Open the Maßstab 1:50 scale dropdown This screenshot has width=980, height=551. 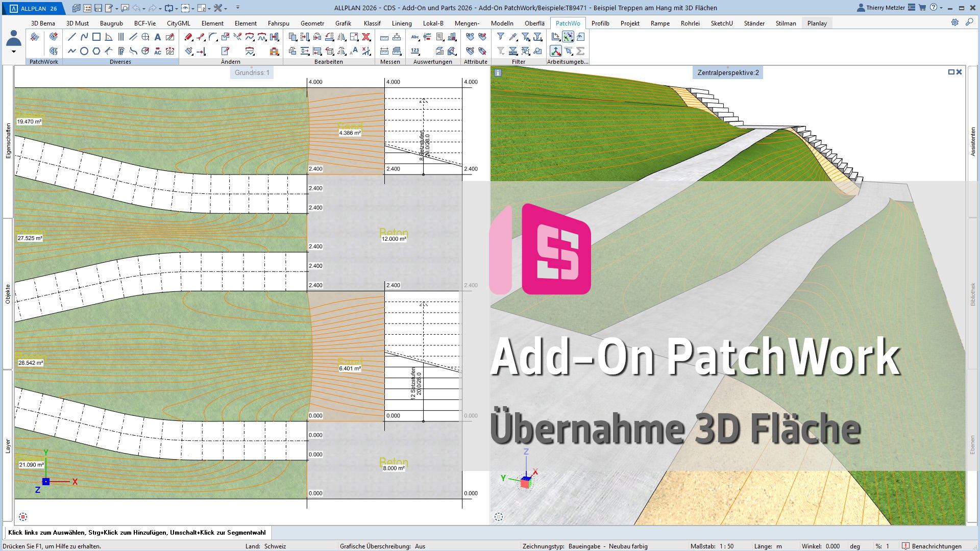click(727, 546)
